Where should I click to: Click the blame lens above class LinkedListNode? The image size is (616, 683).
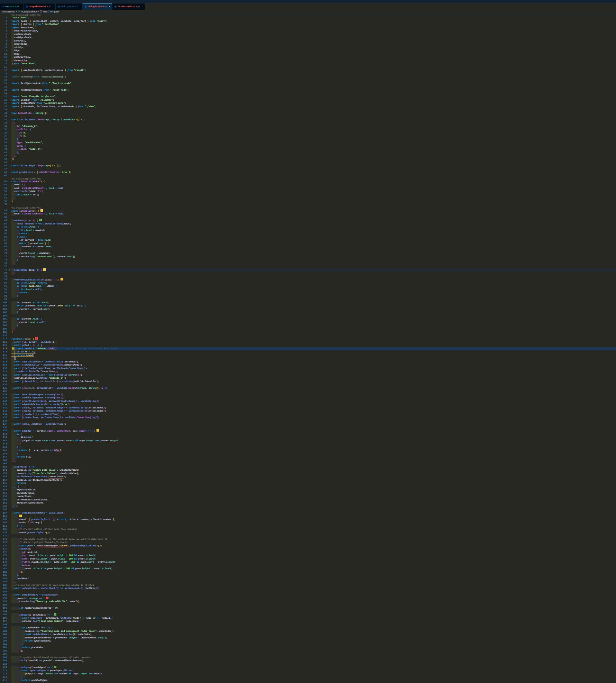pyautogui.click(x=26, y=179)
